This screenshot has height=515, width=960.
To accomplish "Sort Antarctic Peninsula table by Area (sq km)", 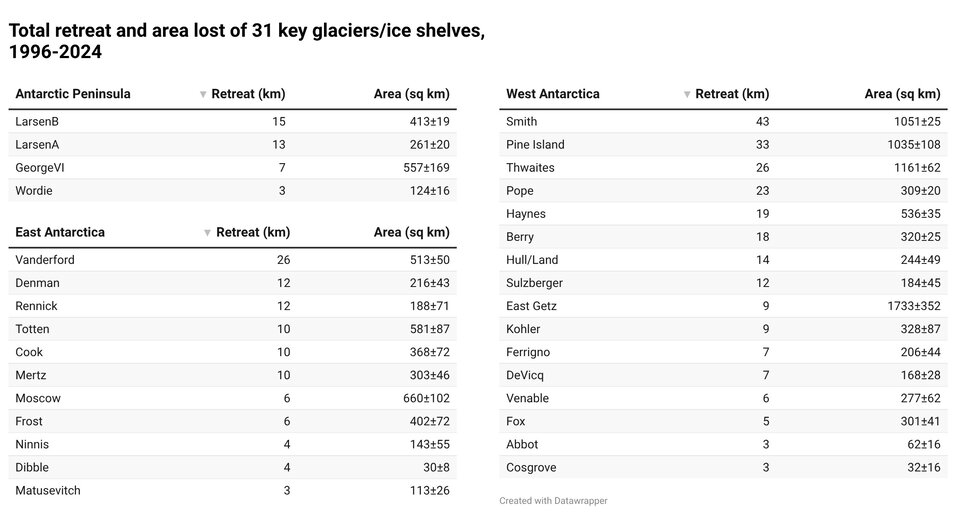I will click(411, 94).
